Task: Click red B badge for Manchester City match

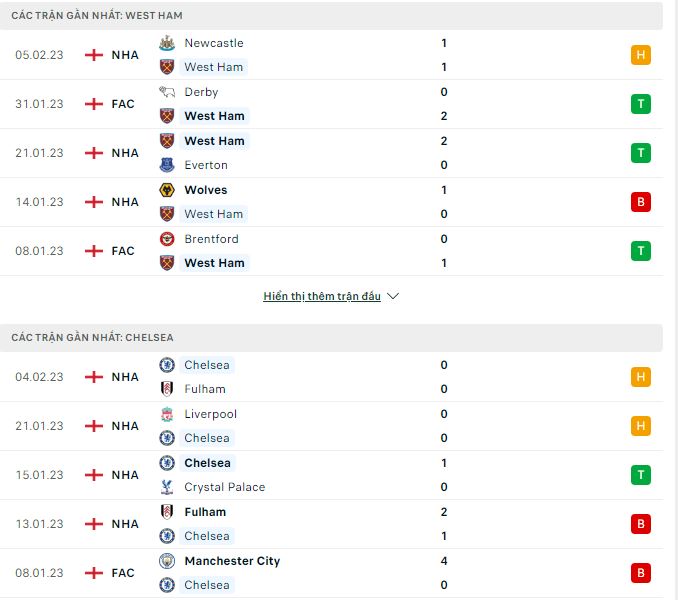Action: [x=641, y=573]
